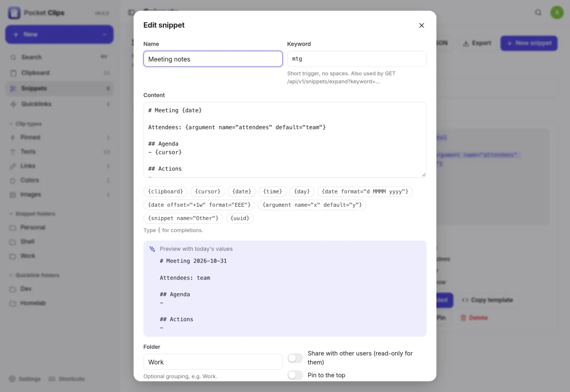This screenshot has width=570, height=392.
Task: Open Settings at sidebar bottom
Action: tap(25, 379)
